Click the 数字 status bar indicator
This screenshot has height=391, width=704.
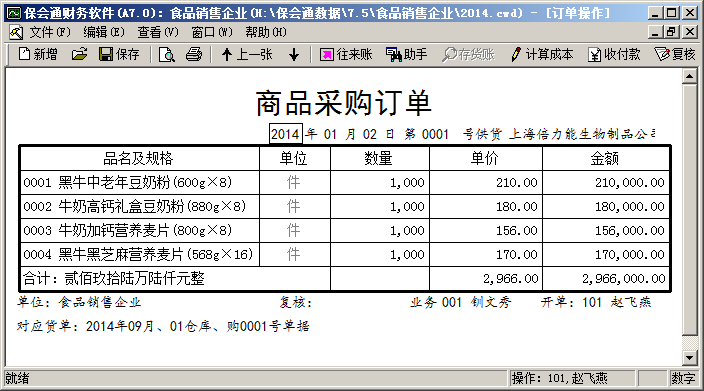click(683, 378)
